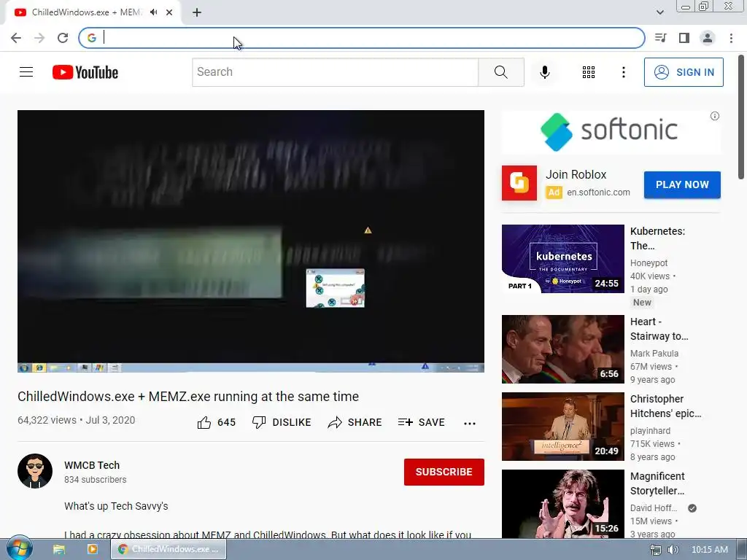This screenshot has width=747, height=560.
Task: Open Windows Explorer taskbar icon
Action: 58,549
